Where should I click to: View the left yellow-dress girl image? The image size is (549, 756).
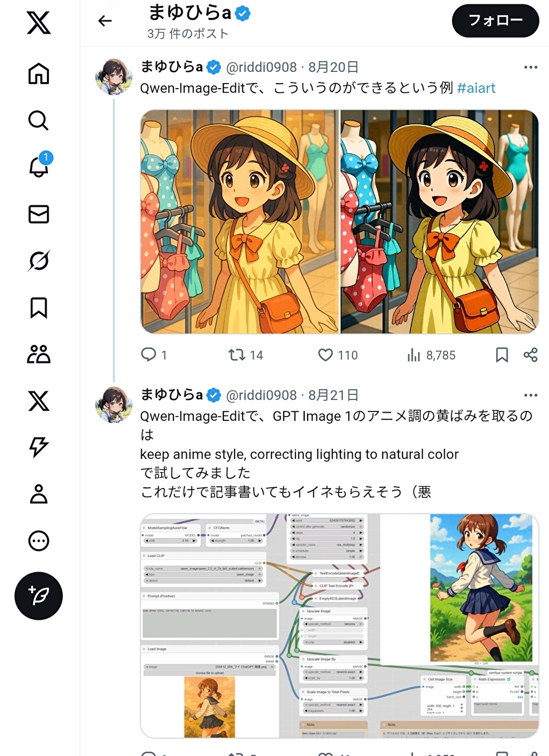(239, 221)
